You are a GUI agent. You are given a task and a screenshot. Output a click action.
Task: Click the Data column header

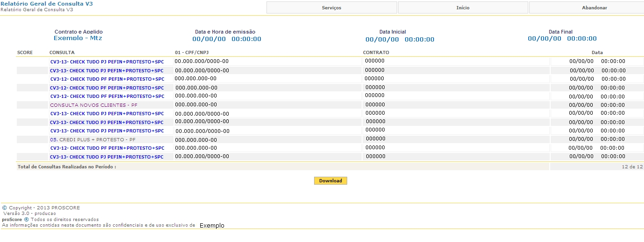[597, 53]
